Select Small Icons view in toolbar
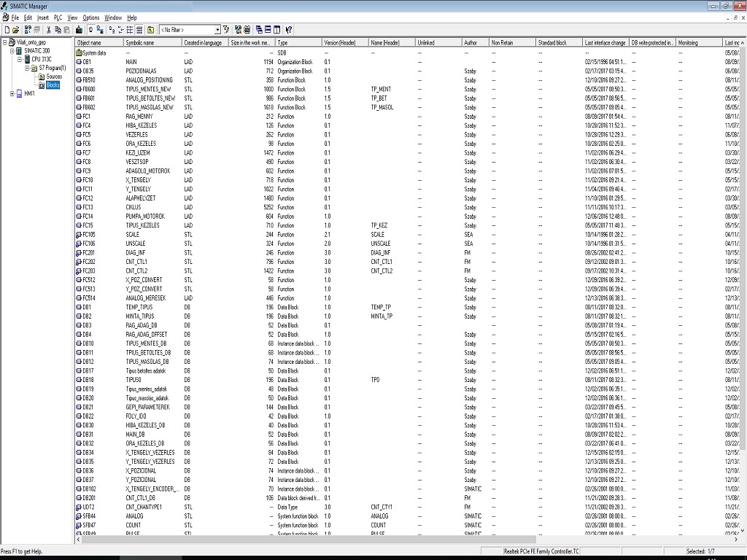This screenshot has height=560, width=747. pyautogui.click(x=120, y=29)
